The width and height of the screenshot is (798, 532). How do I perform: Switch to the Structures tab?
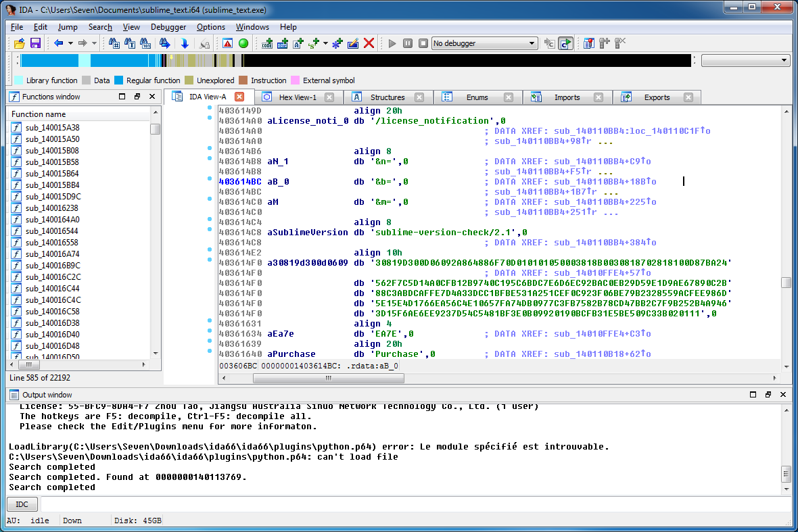pyautogui.click(x=388, y=97)
